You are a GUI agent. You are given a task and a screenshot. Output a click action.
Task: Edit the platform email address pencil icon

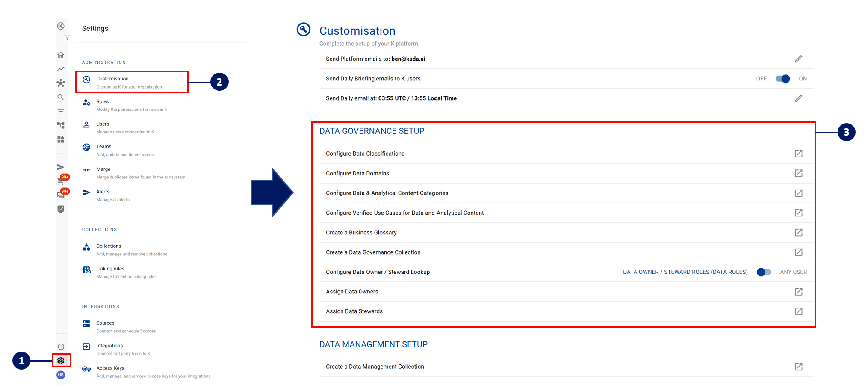pyautogui.click(x=798, y=59)
